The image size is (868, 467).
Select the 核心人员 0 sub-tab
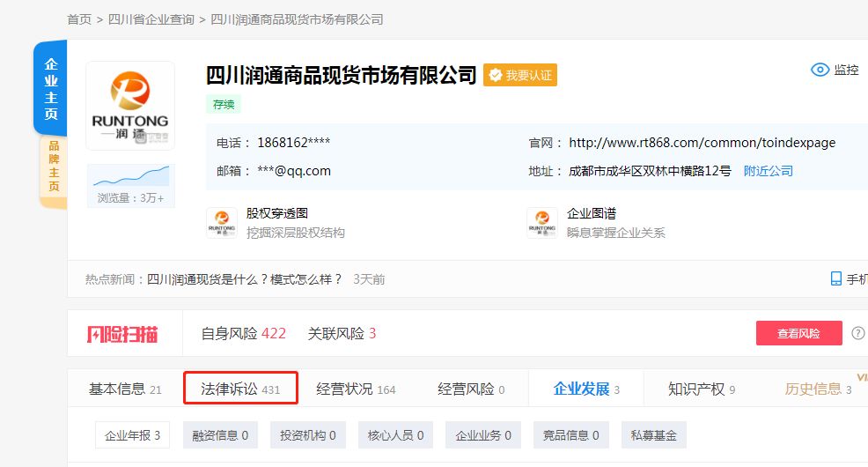coord(396,435)
